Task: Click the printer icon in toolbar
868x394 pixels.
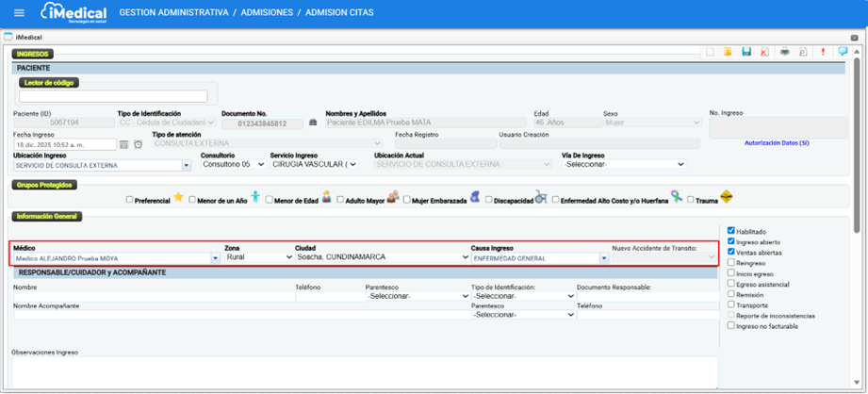Action: (785, 53)
